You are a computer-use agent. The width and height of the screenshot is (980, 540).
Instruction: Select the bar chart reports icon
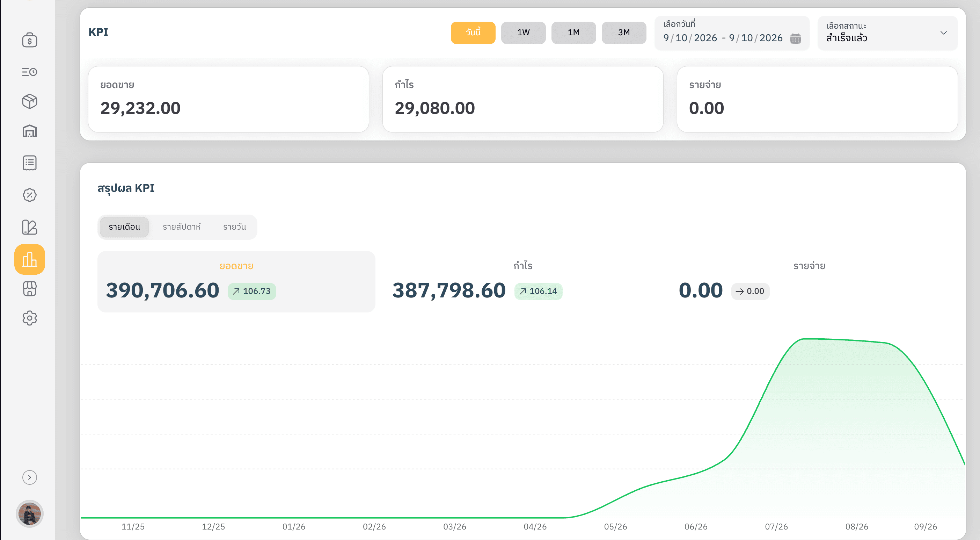[29, 259]
